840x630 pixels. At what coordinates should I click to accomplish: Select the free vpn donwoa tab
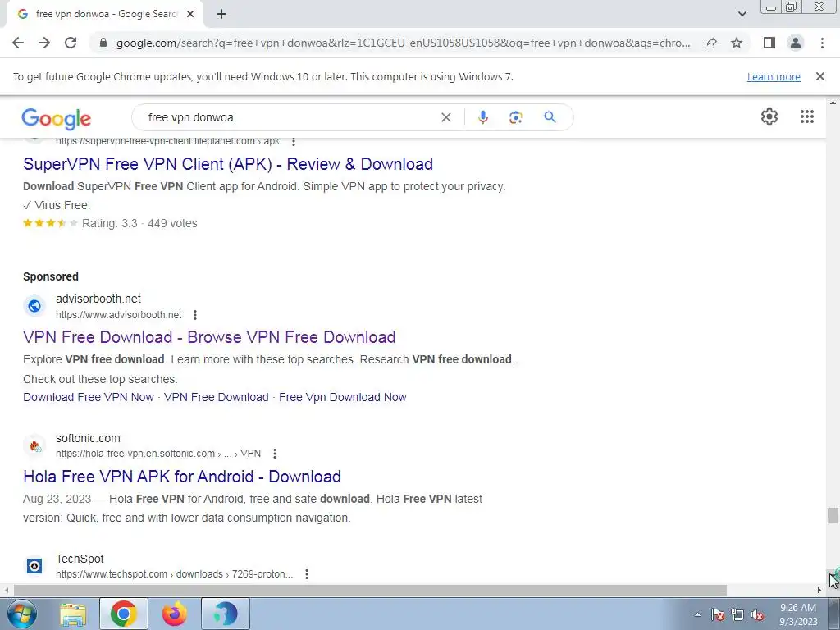(104, 14)
